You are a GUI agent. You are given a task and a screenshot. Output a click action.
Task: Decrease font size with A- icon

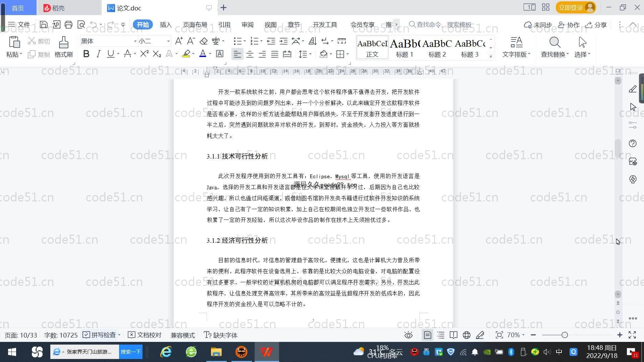(x=191, y=41)
